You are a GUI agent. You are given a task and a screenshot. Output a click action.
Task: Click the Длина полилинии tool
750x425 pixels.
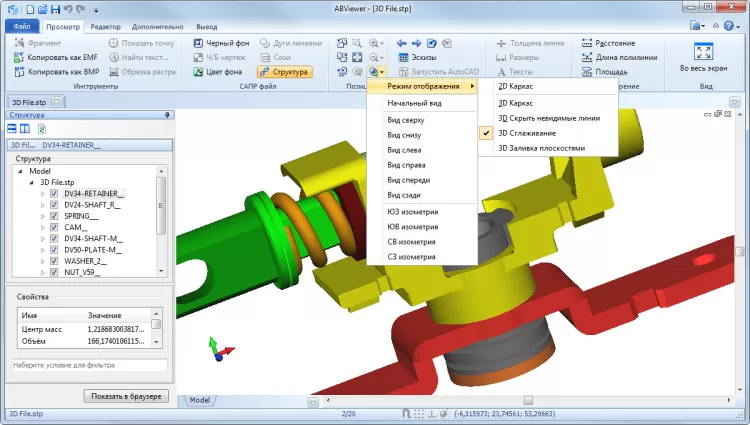[619, 57]
